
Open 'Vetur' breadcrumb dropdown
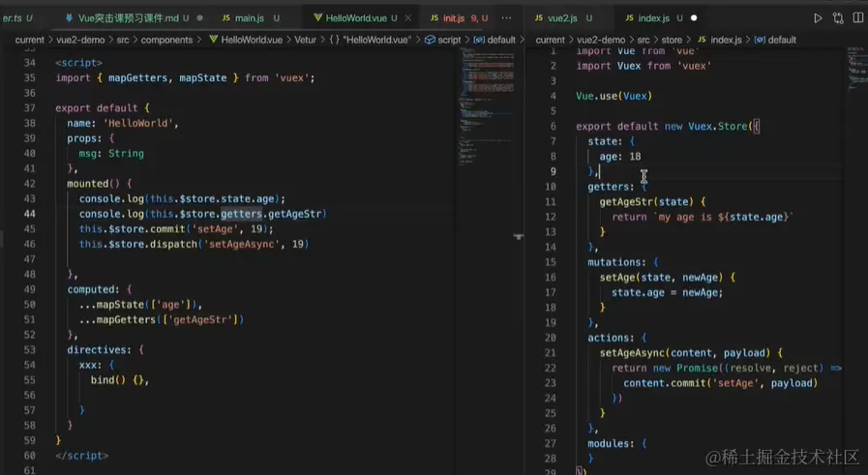(x=305, y=40)
